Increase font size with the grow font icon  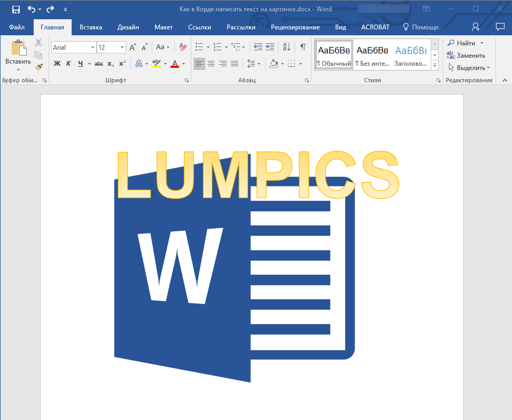pyautogui.click(x=133, y=47)
